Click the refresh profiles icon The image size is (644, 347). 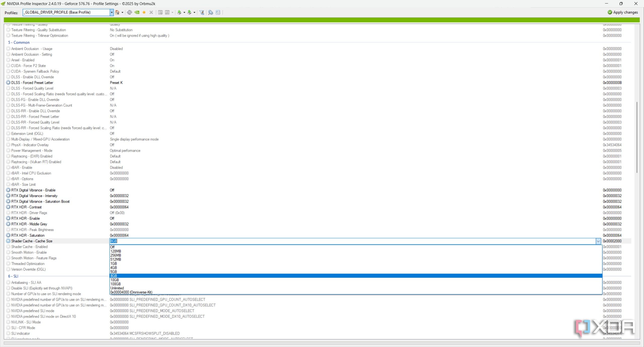(x=129, y=12)
